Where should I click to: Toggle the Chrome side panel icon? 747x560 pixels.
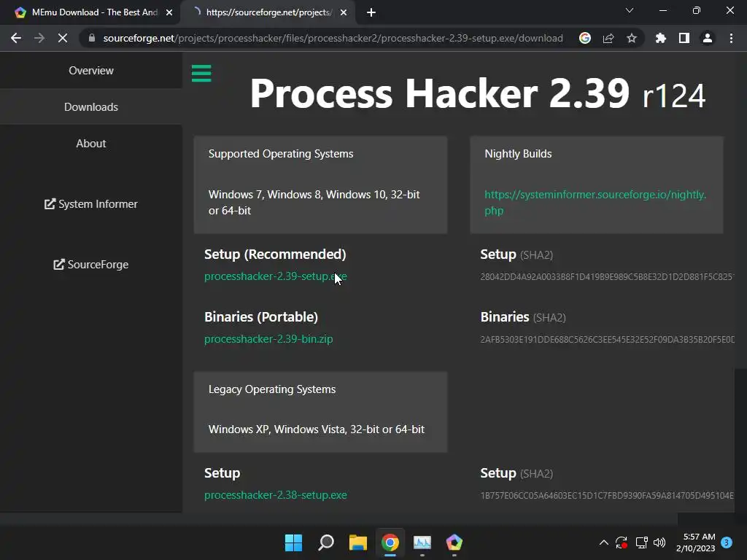coord(684,38)
